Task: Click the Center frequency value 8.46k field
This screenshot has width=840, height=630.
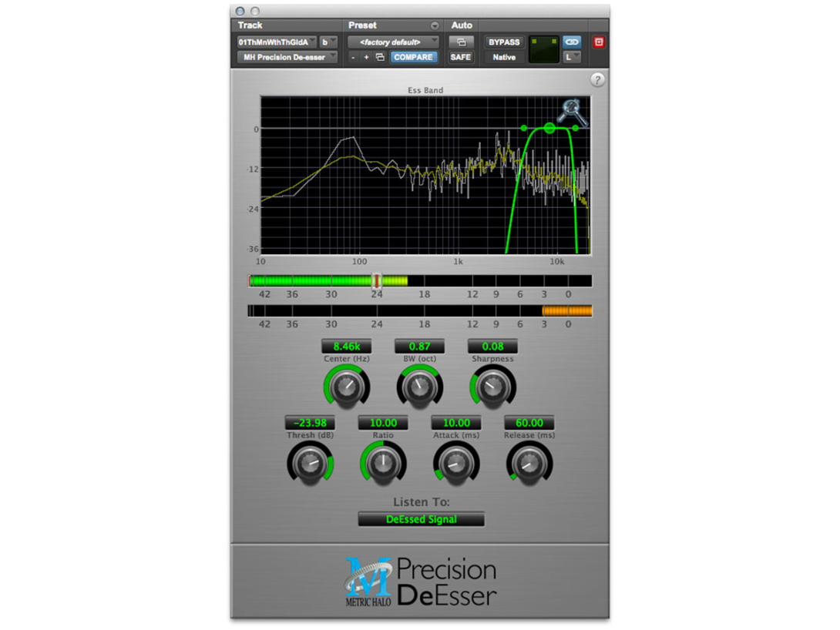Action: 347,347
